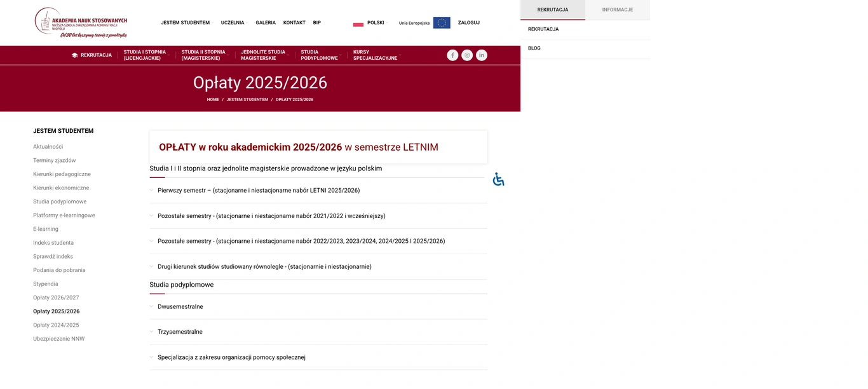Open the Facebook social icon
868x389 pixels.
452,55
